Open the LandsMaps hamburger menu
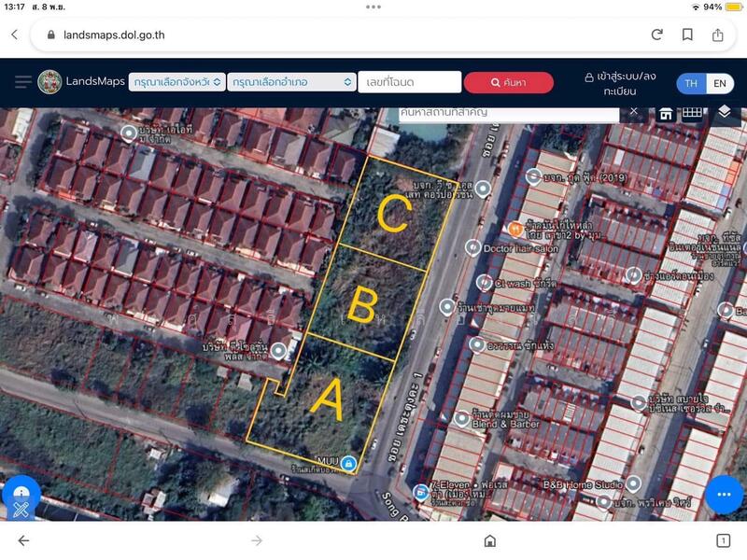This screenshot has width=747, height=560. tap(23, 82)
